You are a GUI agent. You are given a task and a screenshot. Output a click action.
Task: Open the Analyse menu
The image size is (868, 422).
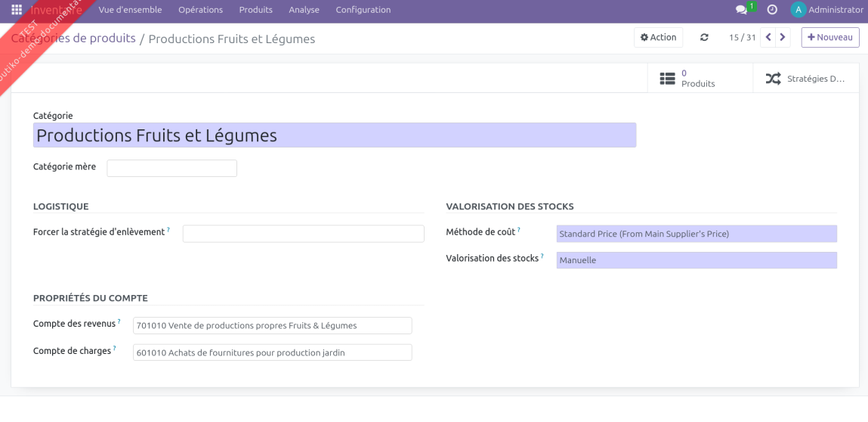pyautogui.click(x=304, y=10)
